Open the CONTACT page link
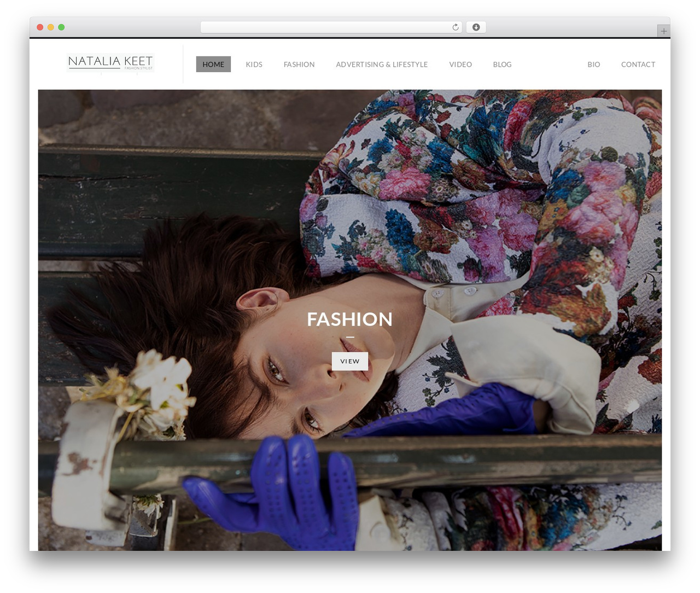The height and width of the screenshot is (593, 700). [638, 64]
